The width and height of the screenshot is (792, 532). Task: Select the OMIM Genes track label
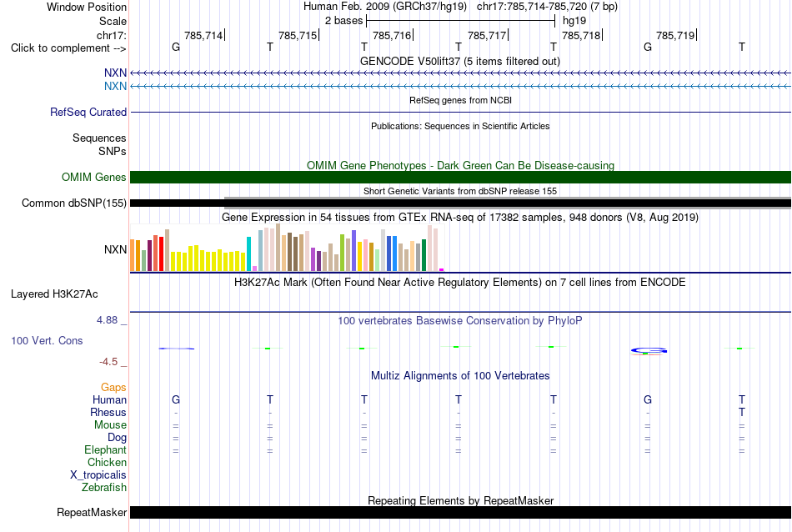tap(93, 178)
